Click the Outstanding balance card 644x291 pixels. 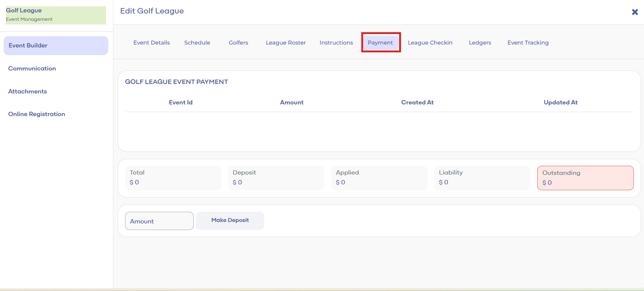[585, 178]
